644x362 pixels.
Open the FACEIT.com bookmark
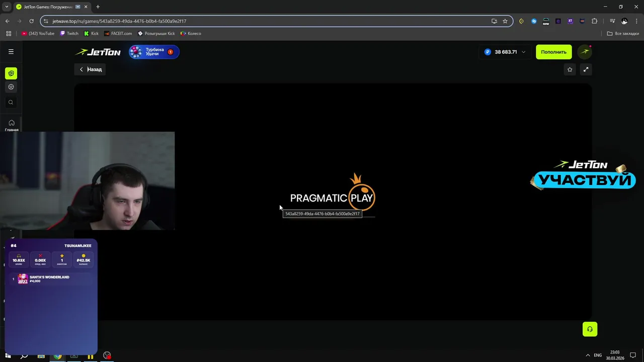118,34
